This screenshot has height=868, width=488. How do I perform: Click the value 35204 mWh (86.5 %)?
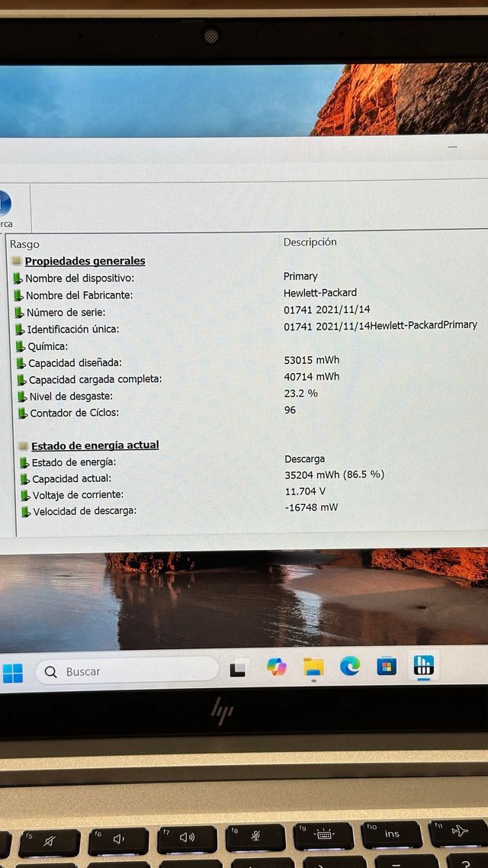pyautogui.click(x=334, y=475)
